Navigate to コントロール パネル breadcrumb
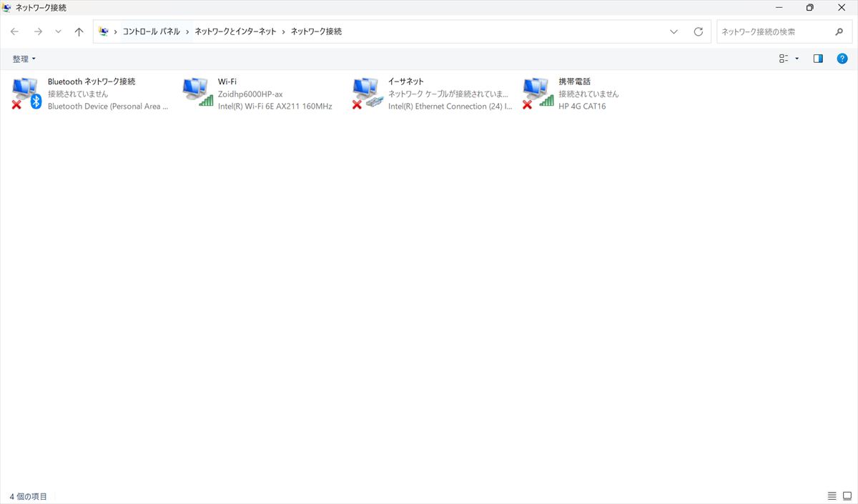Screen dimensions: 858x504 pyautogui.click(x=151, y=31)
